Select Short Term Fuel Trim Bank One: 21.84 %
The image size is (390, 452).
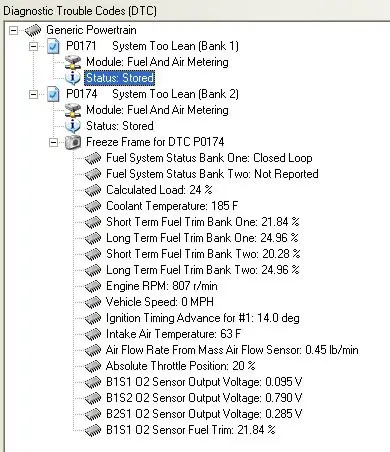click(203, 222)
